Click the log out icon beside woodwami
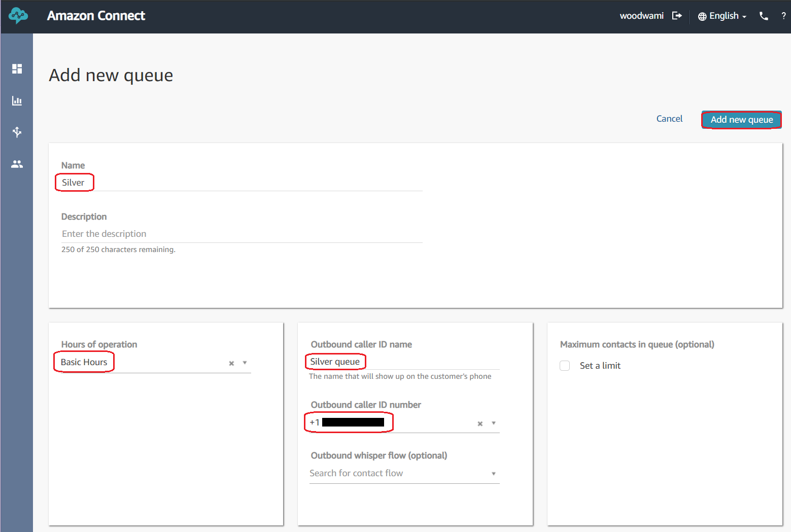 [677, 16]
